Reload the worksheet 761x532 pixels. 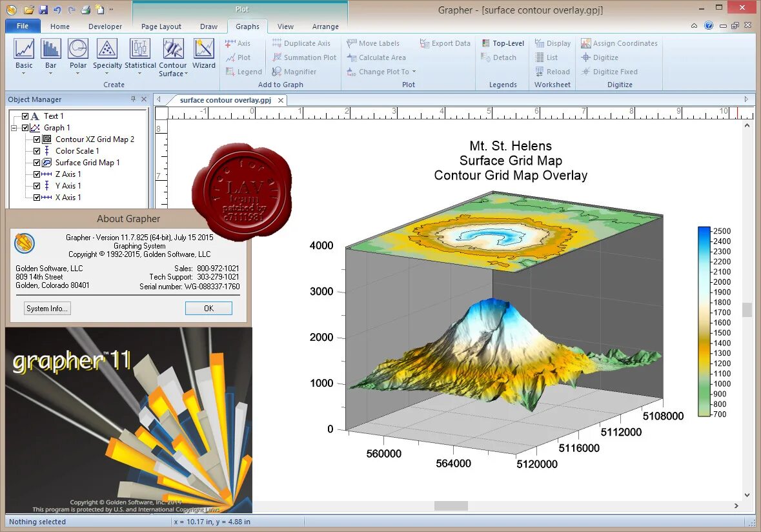click(553, 72)
